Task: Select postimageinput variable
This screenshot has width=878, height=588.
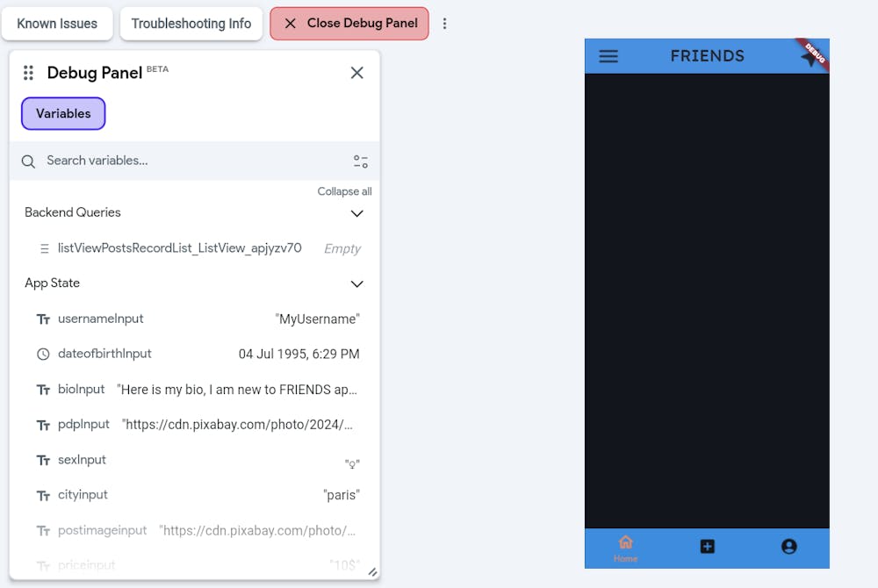Action: [x=194, y=530]
